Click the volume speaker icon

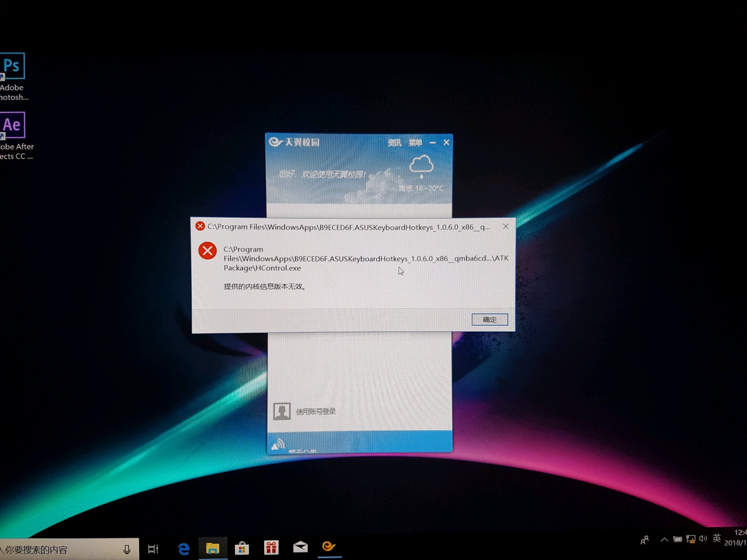[x=703, y=538]
